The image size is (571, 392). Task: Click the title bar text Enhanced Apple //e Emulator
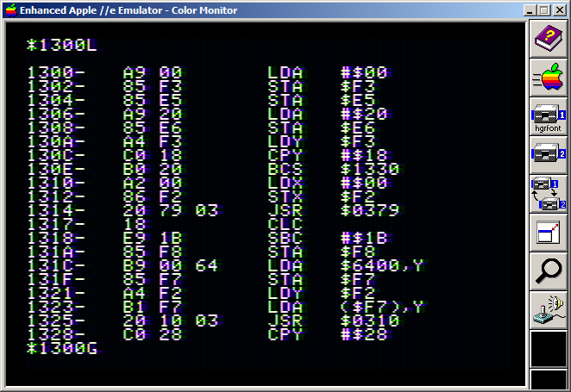click(x=91, y=10)
